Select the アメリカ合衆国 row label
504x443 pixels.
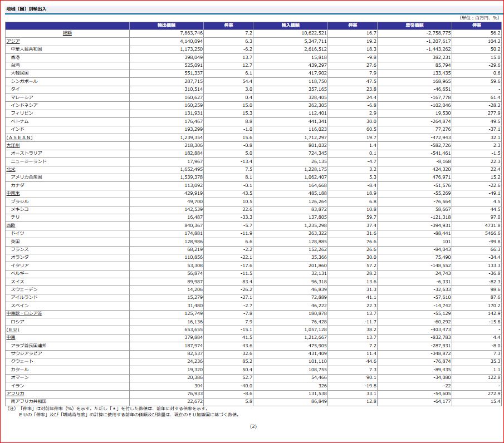click(x=27, y=177)
